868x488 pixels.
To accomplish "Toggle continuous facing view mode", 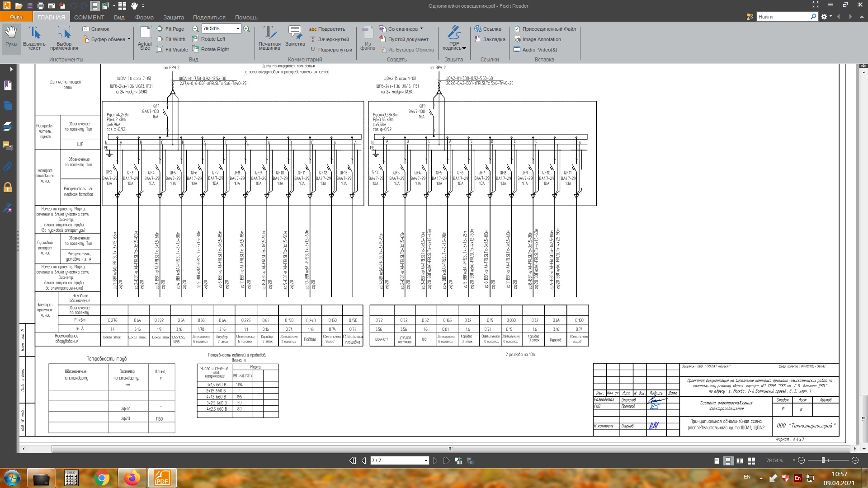I will click(751, 461).
